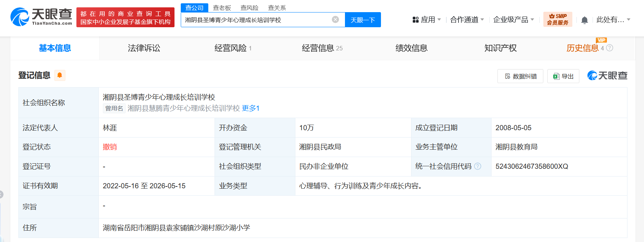
Task: Click the TianYanCha logo in header
Action: coord(41,17)
